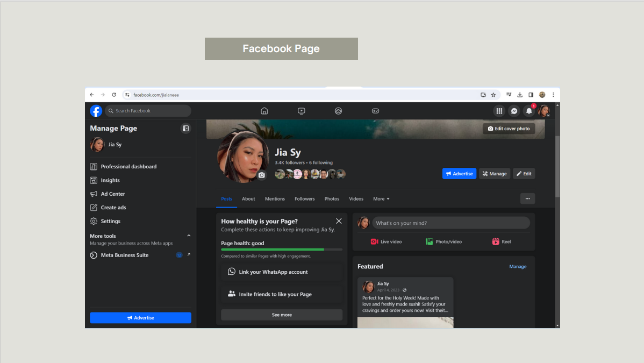Open the three-dot page options button
Image resolution: width=644 pixels, height=363 pixels.
click(x=527, y=198)
